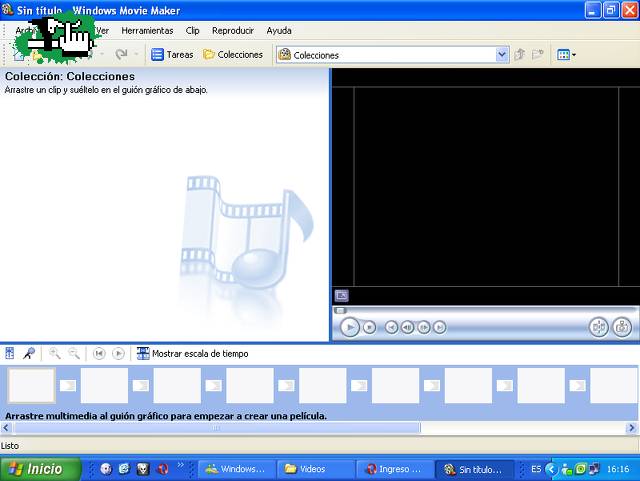The height and width of the screenshot is (481, 640).
Task: Toggle the Tareas pane button
Action: (172, 54)
